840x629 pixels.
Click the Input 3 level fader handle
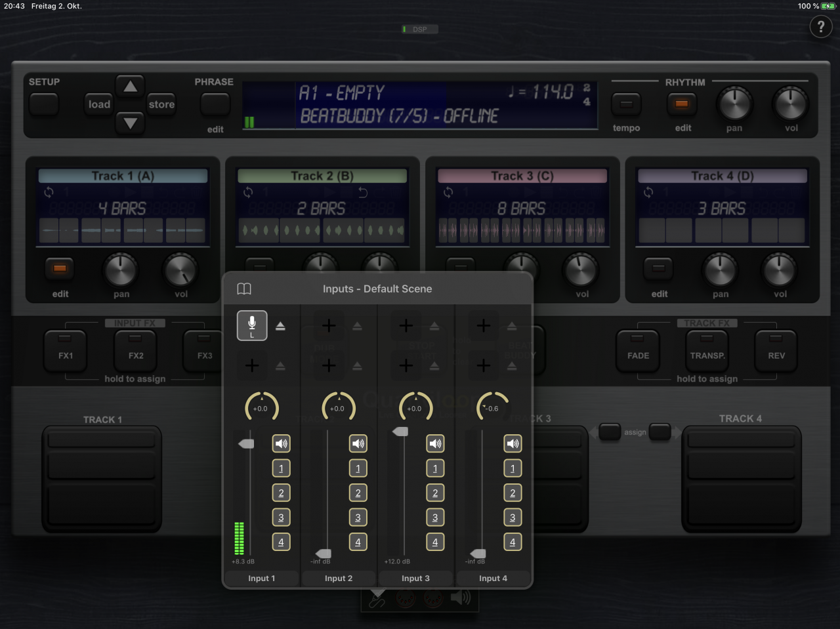click(x=400, y=432)
